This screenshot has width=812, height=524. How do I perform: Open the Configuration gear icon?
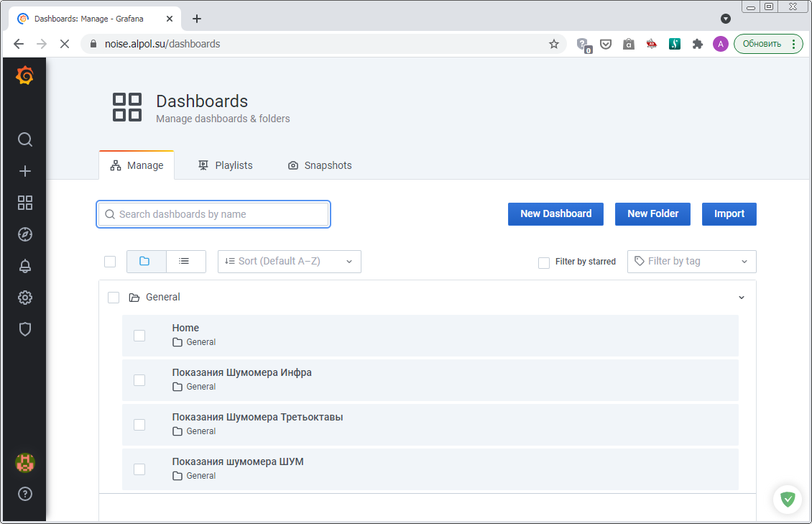pyautogui.click(x=25, y=298)
